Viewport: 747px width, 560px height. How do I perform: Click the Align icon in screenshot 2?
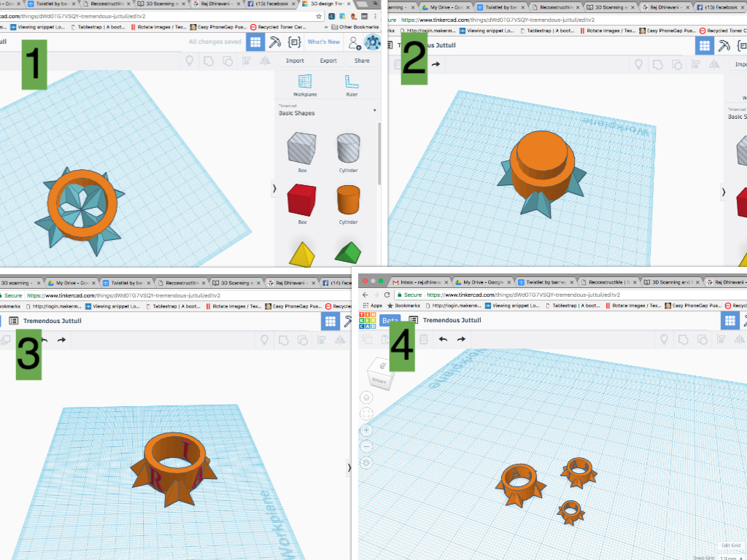[696, 65]
